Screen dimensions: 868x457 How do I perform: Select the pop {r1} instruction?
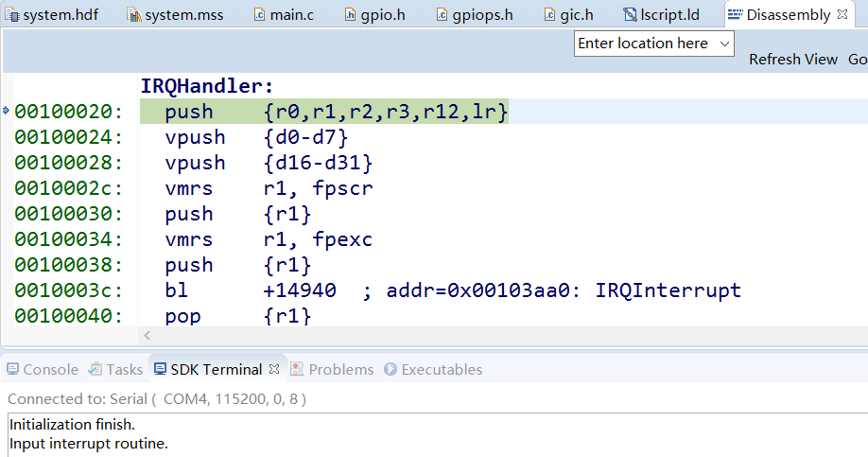238,316
